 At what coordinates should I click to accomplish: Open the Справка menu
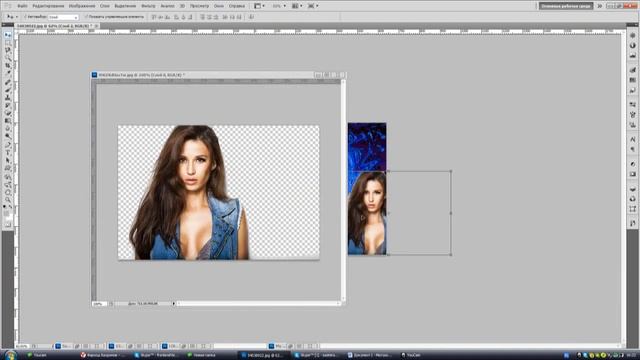237,6
